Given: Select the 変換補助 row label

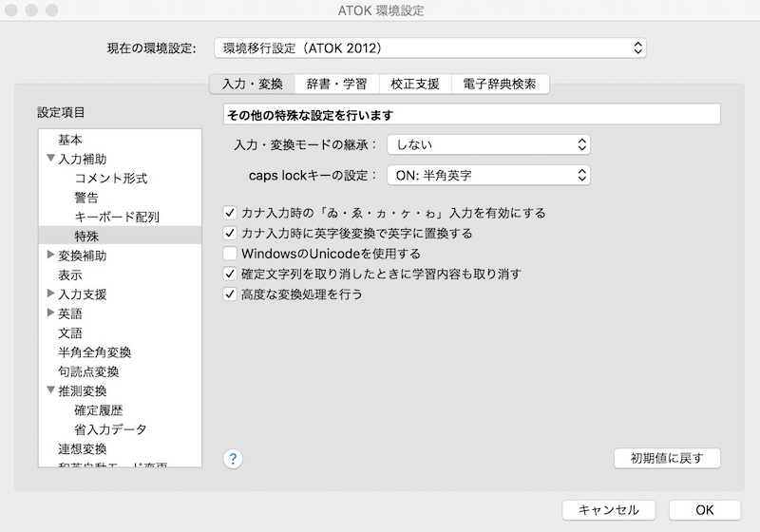Looking at the screenshot, I should click(x=83, y=256).
